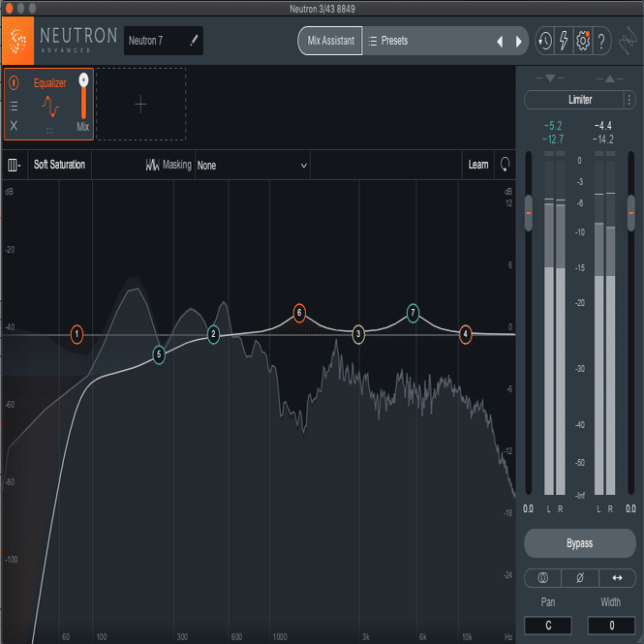Select EQ node 3
This screenshot has width=644, height=644.
coord(358,334)
